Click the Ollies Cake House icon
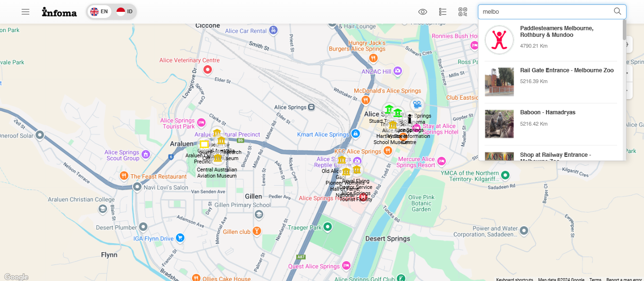Image resolution: width=644 pixels, height=281 pixels. click(x=196, y=278)
